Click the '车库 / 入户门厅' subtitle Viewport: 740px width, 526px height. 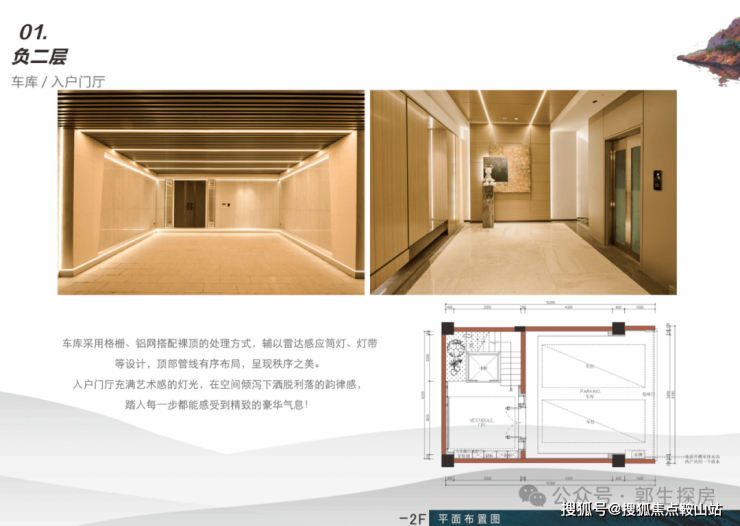pyautogui.click(x=58, y=82)
